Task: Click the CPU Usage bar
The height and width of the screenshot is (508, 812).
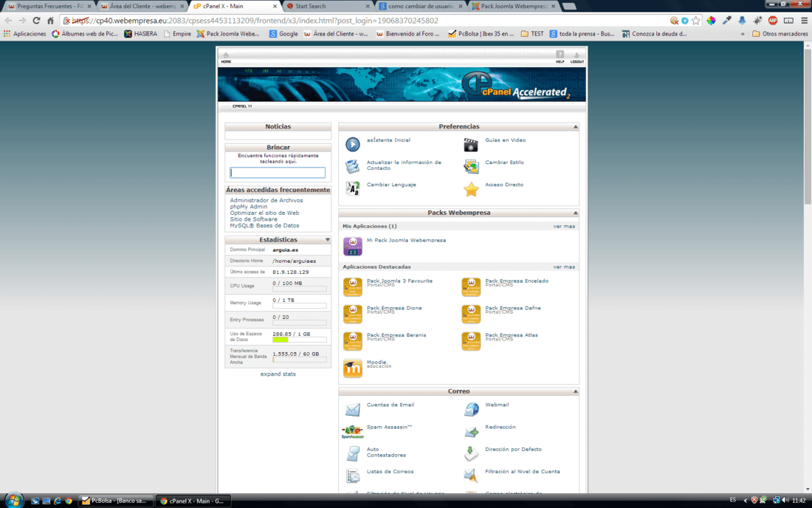Action: [299, 289]
